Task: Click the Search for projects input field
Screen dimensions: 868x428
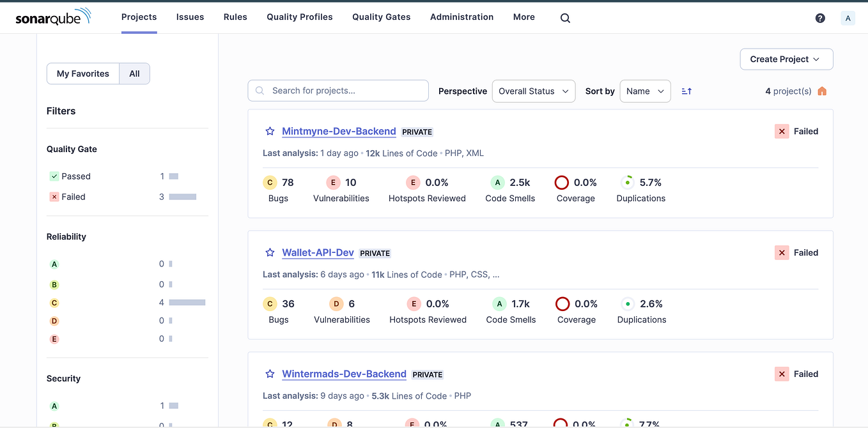Action: 337,90
